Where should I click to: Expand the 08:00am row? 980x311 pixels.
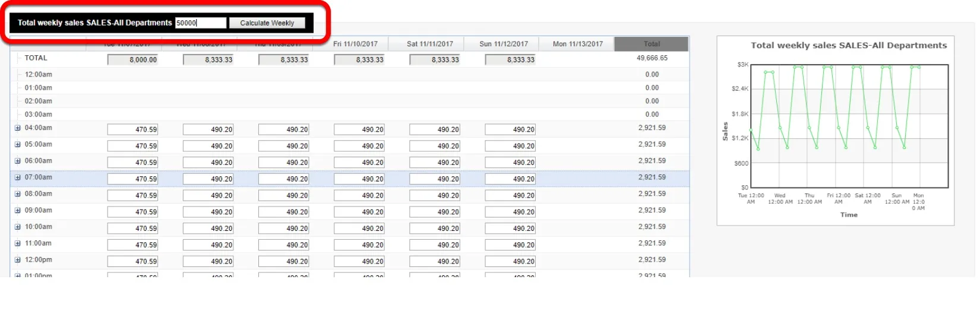[17, 194]
